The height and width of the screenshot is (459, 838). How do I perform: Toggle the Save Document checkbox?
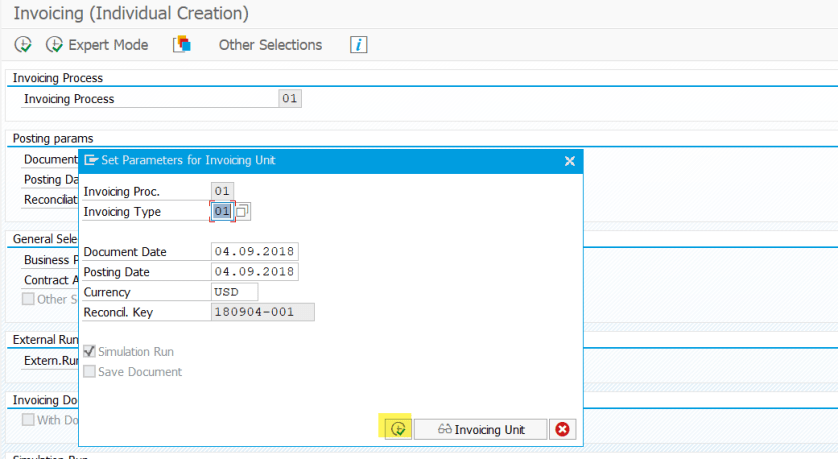tap(90, 371)
